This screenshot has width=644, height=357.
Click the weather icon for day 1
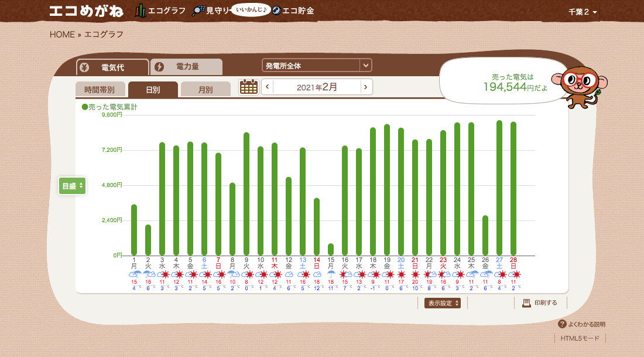[x=134, y=274]
